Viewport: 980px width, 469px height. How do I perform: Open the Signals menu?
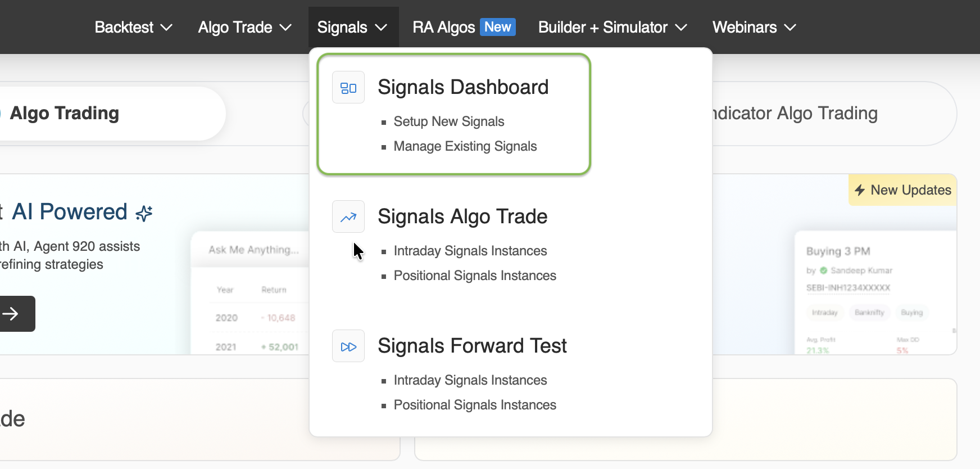tap(353, 26)
